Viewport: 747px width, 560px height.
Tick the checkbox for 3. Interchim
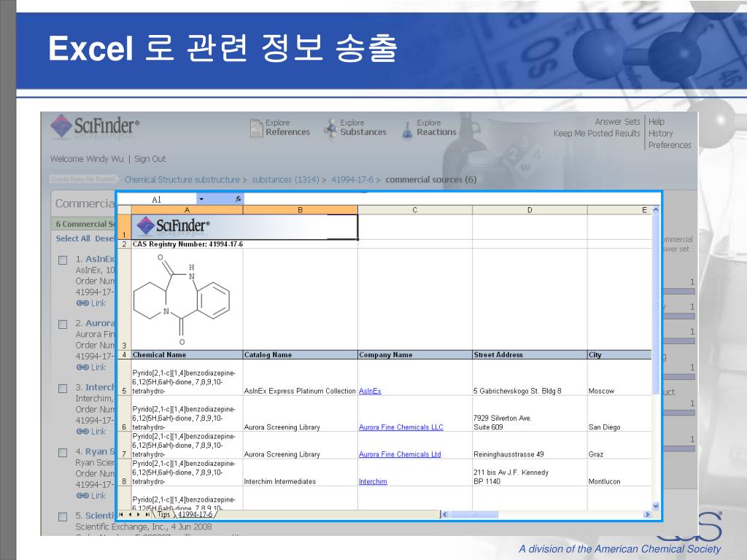click(63, 389)
